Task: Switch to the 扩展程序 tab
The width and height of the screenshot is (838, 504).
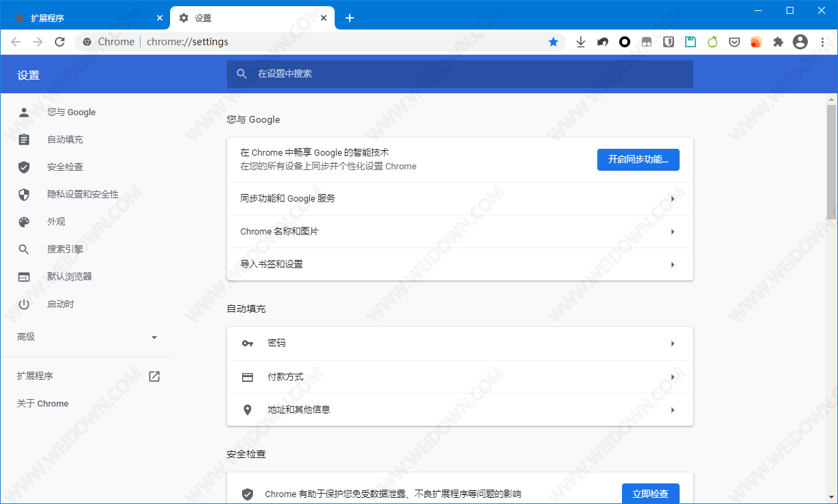Action: click(x=87, y=18)
